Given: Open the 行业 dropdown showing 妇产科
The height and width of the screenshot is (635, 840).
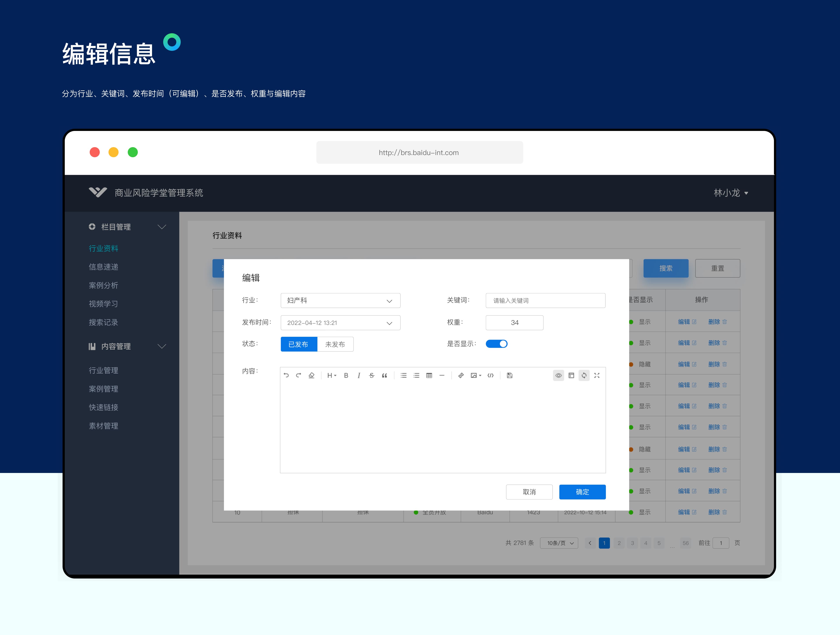Looking at the screenshot, I should [x=340, y=301].
